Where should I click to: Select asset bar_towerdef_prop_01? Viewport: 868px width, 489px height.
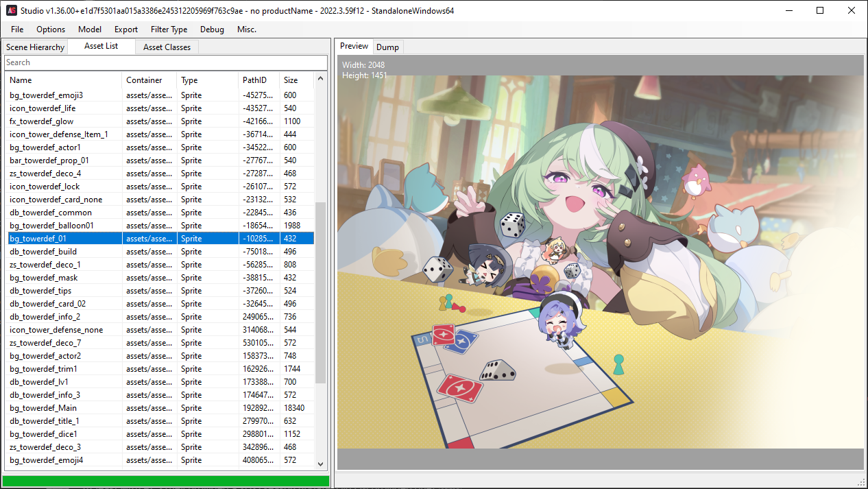point(160,160)
